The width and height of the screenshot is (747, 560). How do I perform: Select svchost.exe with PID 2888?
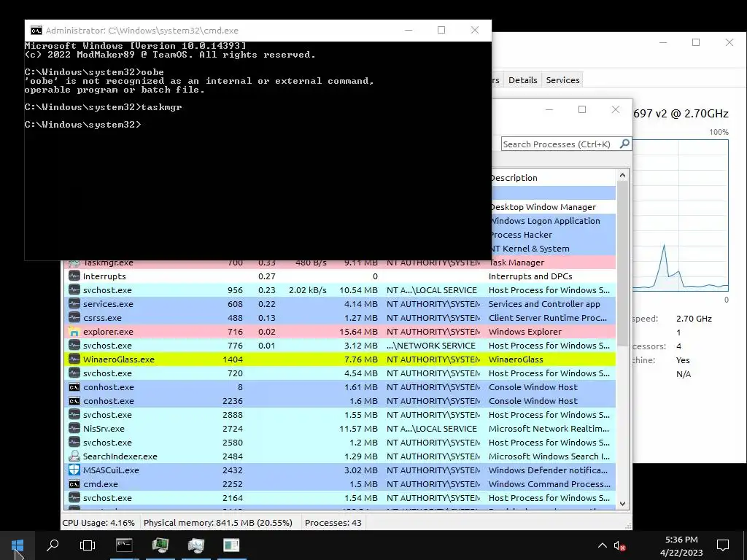(340, 415)
